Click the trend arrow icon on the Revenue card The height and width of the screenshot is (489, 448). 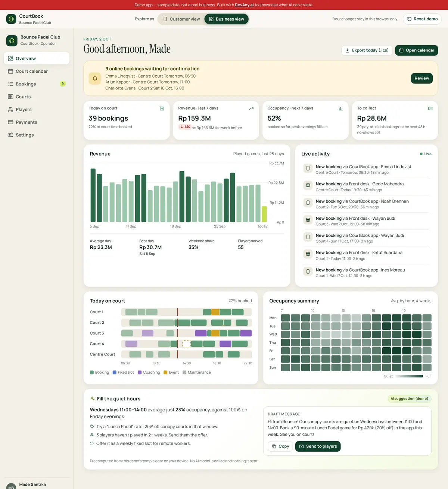[251, 109]
